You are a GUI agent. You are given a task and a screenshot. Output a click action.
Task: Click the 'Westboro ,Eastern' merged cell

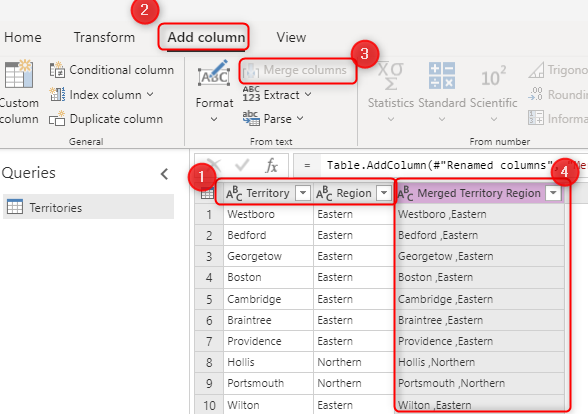click(480, 214)
